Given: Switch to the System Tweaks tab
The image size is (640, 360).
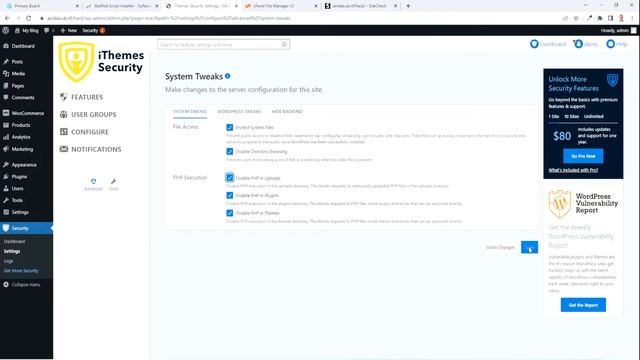Looking at the screenshot, I should point(190,111).
